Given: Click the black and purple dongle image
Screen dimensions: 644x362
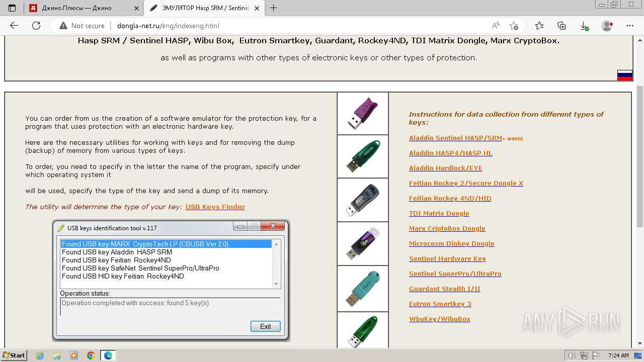Looking at the screenshot, I should tap(363, 243).
